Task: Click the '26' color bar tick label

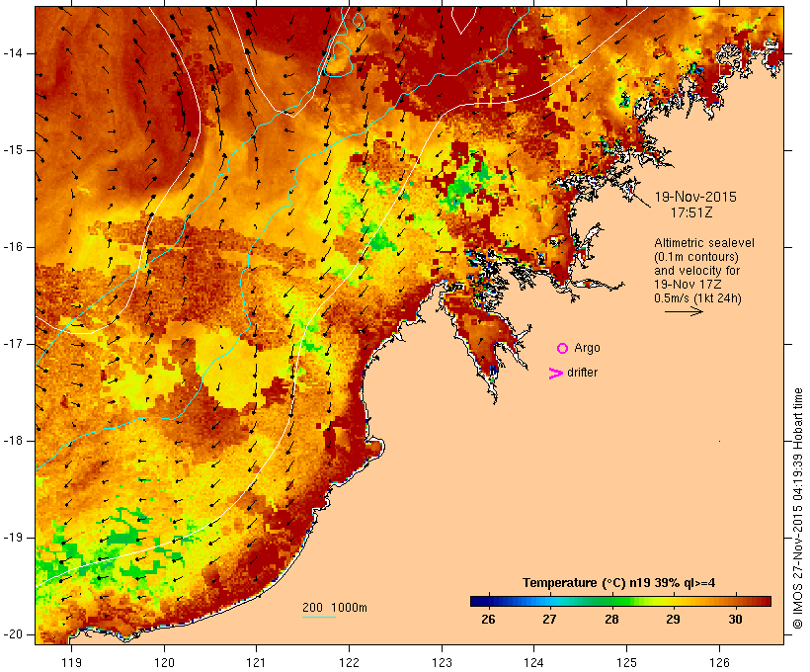Action: (488, 620)
